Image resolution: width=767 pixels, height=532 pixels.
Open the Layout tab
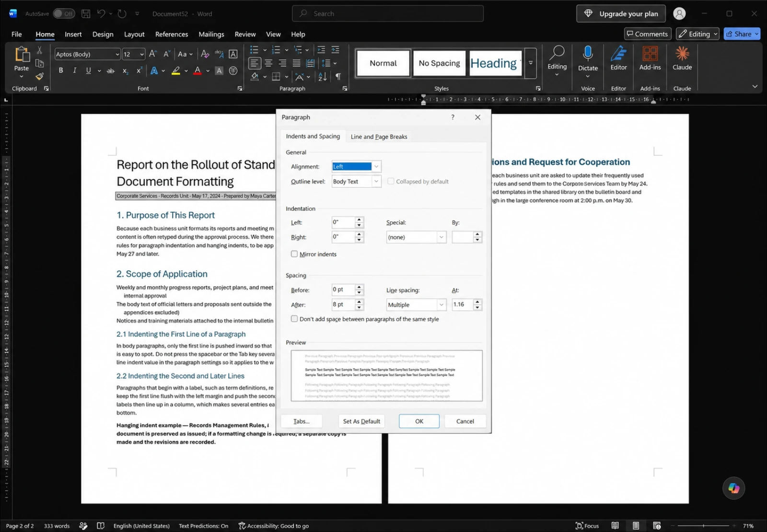point(134,34)
